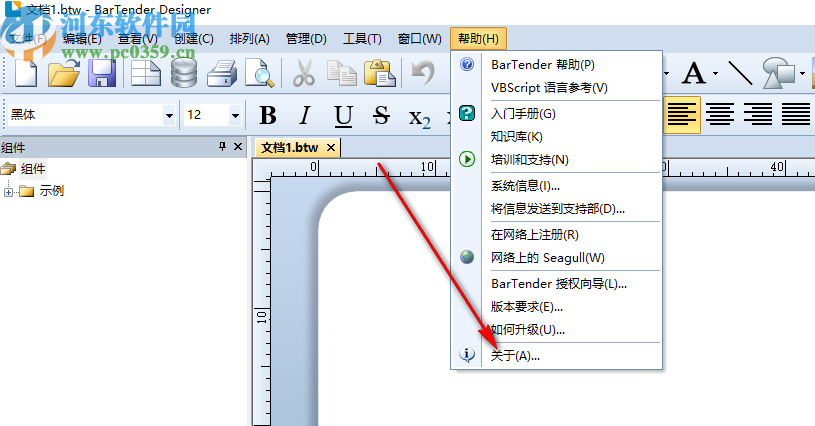This screenshot has height=426, width=815.
Task: Toggle Underline formatting
Action: [x=343, y=115]
